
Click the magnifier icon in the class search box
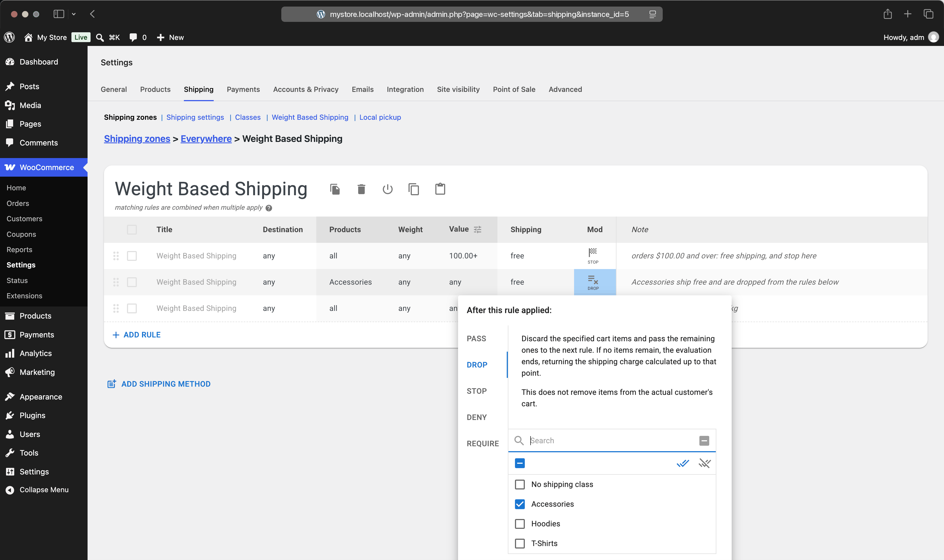[519, 441]
